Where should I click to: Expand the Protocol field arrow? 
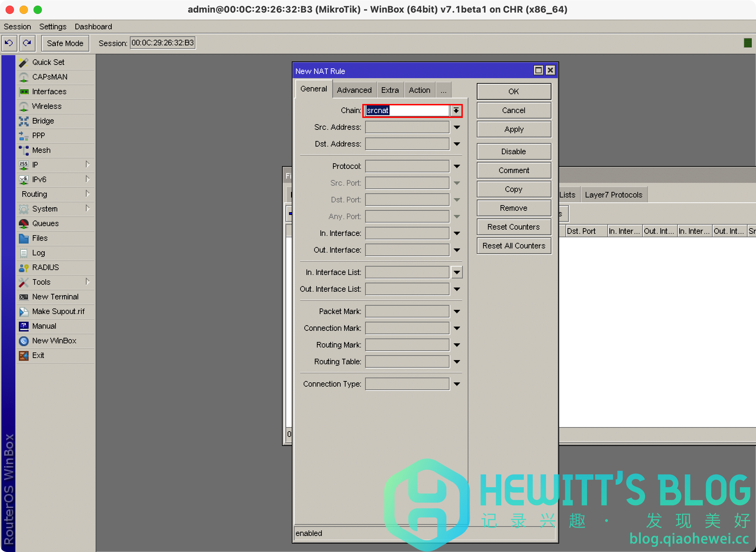(x=457, y=166)
